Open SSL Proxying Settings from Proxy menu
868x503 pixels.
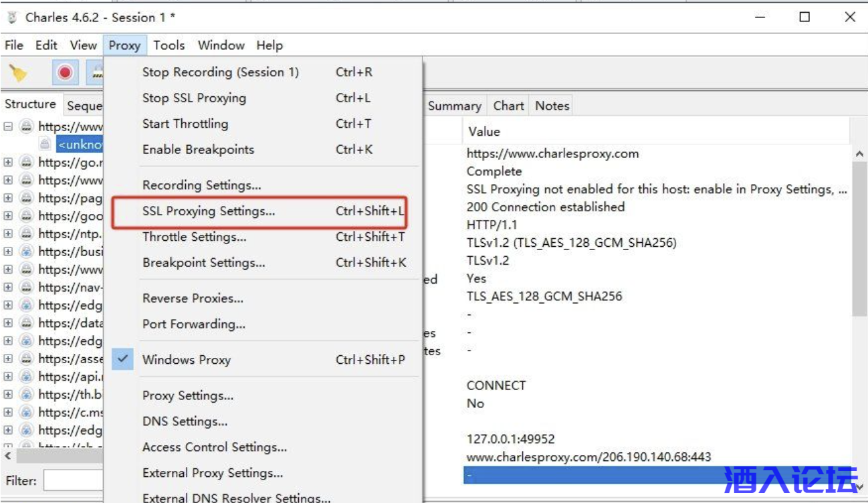pos(209,211)
